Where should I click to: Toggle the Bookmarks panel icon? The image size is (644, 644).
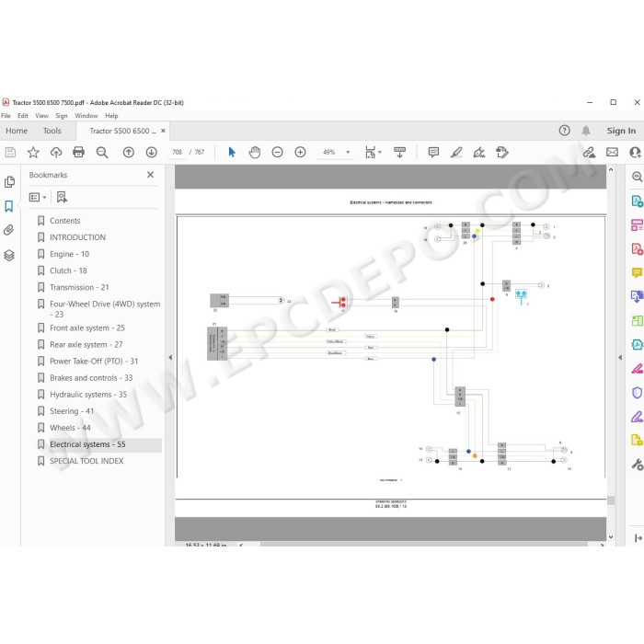[8, 206]
